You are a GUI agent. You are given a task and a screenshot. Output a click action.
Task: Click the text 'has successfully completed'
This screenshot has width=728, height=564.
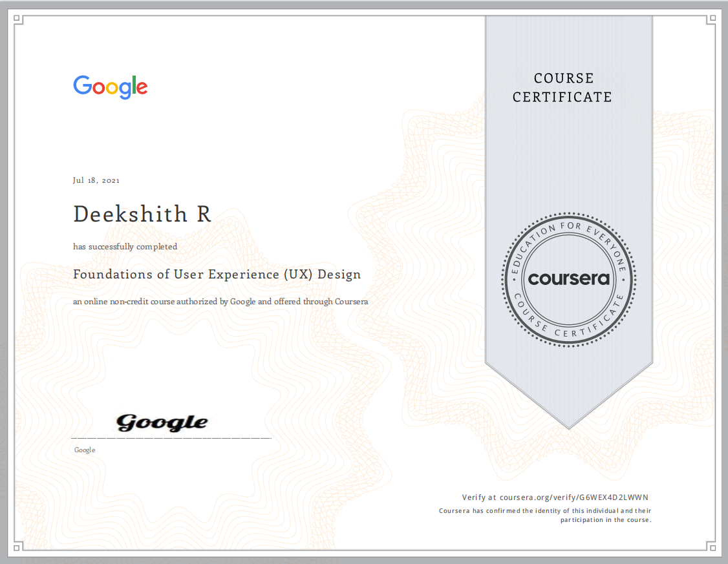125,247
